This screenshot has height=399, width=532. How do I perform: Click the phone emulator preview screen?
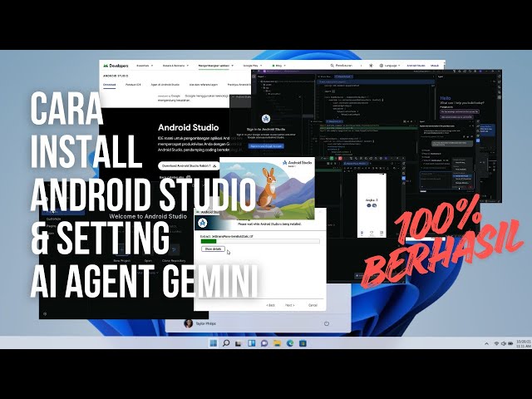click(x=372, y=205)
